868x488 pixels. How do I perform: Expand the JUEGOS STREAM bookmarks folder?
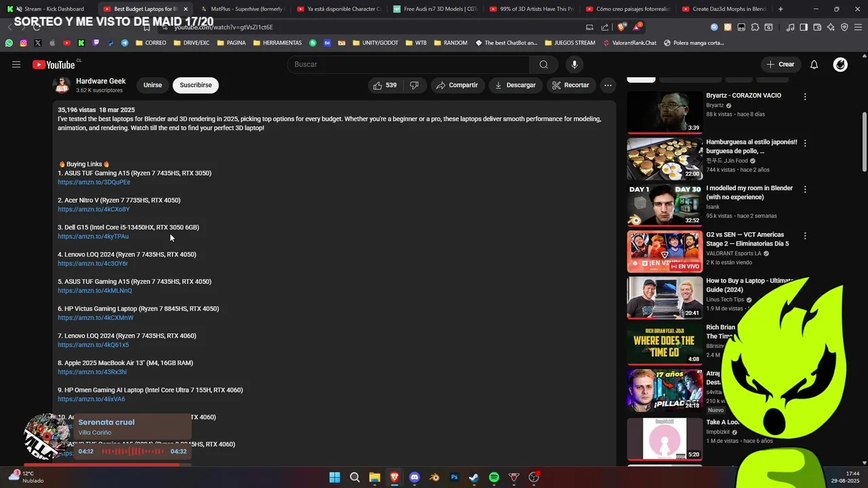[569, 43]
